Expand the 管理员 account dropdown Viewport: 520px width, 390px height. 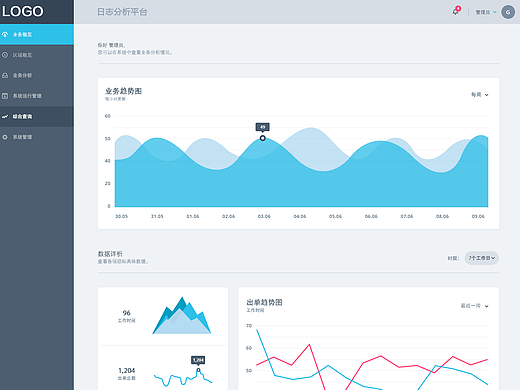486,12
